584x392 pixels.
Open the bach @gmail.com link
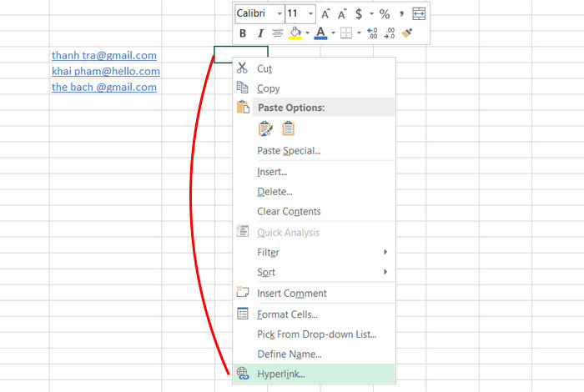click(x=104, y=87)
